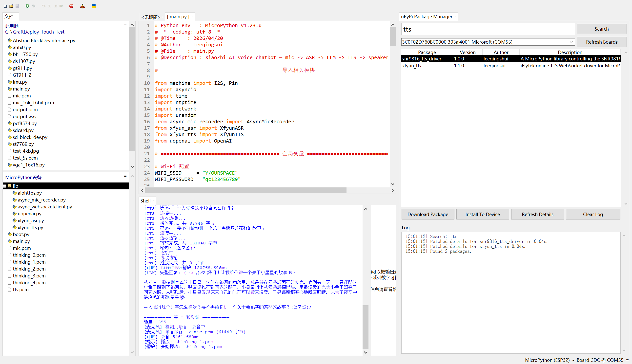Select the Shell tab
Screen dimensions: 632x364
[x=145, y=201]
